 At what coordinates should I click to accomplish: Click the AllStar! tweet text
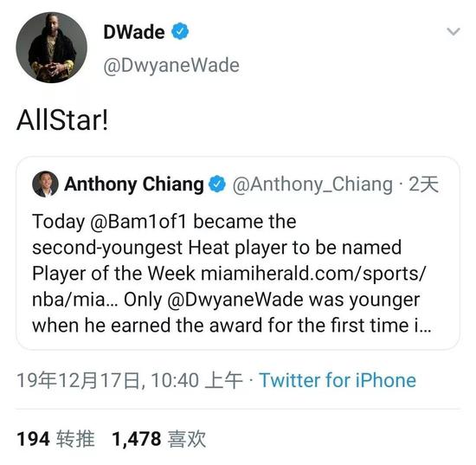point(62,120)
